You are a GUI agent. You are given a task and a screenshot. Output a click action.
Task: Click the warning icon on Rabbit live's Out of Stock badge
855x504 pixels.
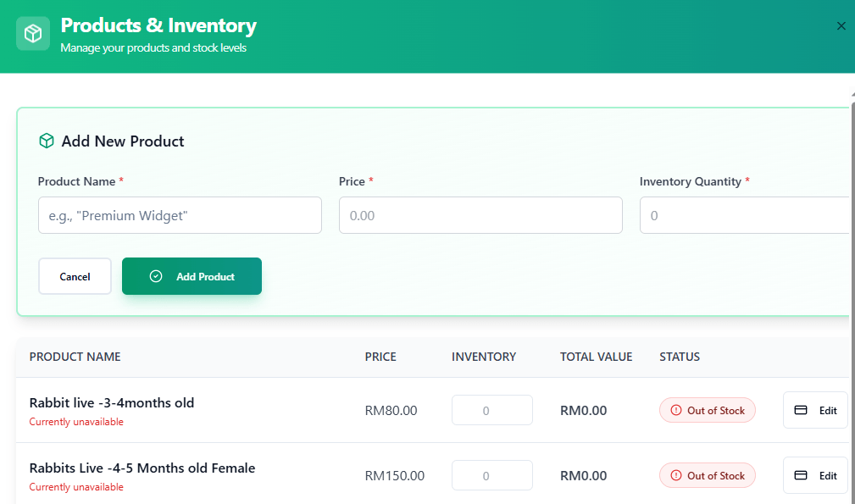click(x=676, y=410)
